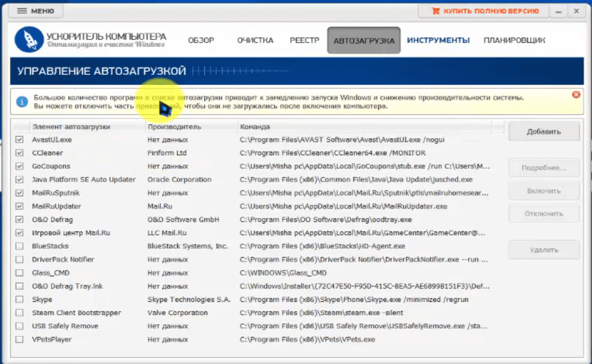Enable the Skype startup checkbox

[20, 299]
